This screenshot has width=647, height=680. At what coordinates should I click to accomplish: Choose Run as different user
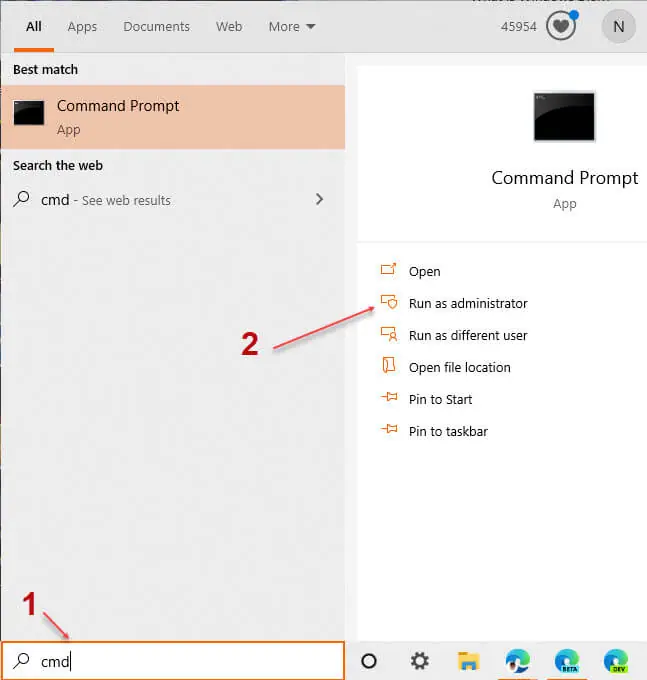468,336
